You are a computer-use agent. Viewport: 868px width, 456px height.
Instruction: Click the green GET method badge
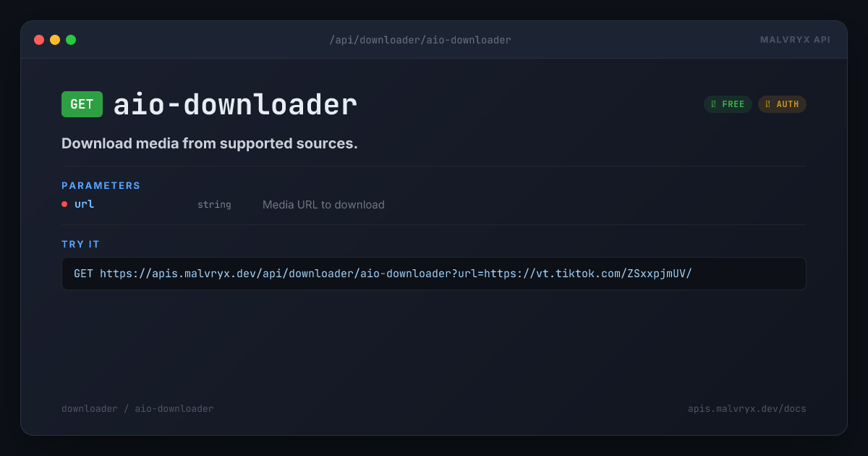pos(82,104)
